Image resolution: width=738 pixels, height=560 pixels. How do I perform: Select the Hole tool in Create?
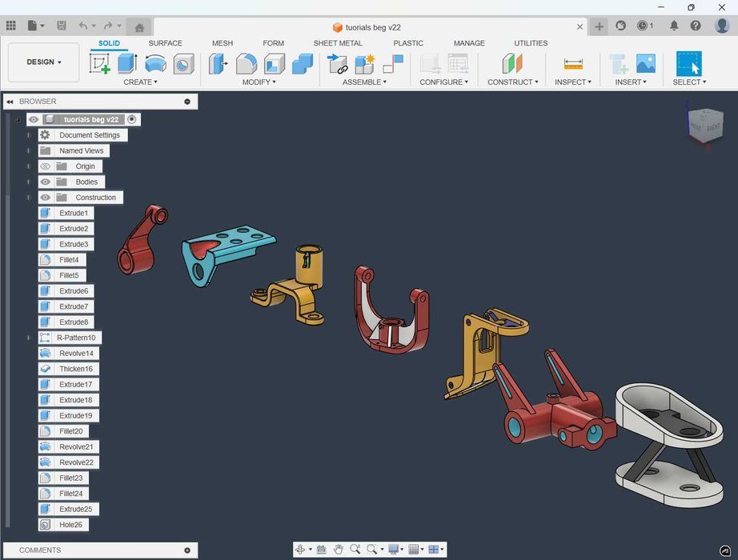point(183,64)
